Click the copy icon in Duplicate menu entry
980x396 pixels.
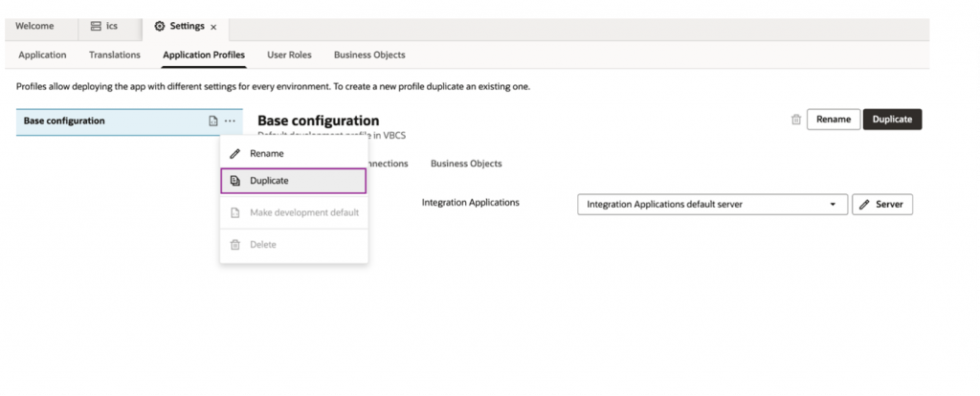[235, 181]
